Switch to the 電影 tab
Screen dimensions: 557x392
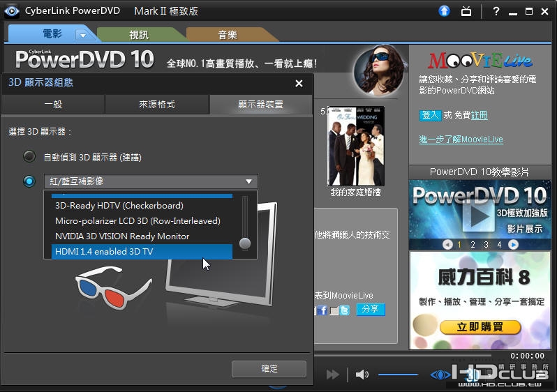52,34
